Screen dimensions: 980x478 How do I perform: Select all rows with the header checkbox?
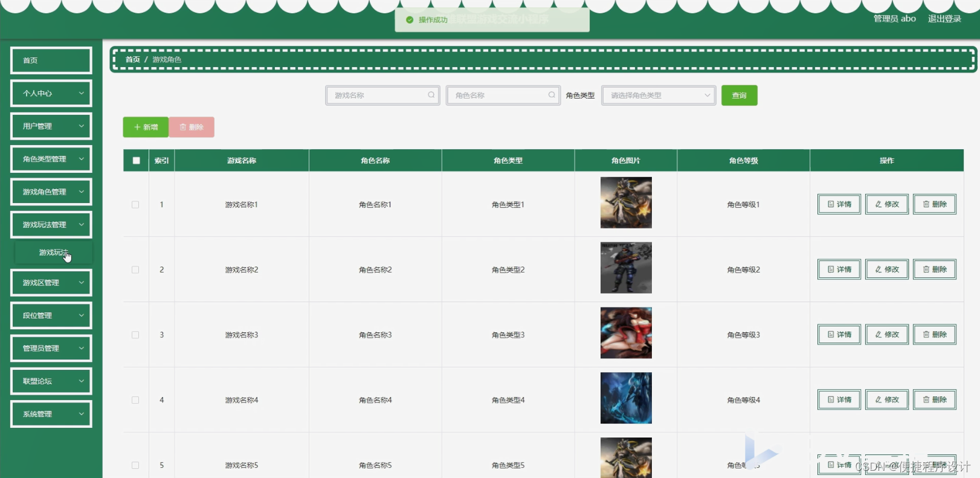tap(136, 161)
